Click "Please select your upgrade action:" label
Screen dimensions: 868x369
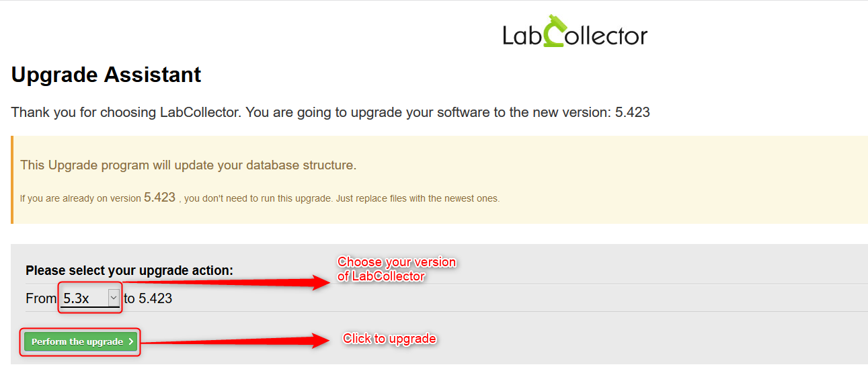[129, 270]
